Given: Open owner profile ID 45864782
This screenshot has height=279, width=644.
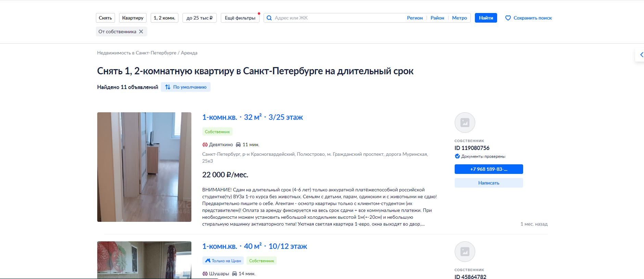Looking at the screenshot, I should tap(470, 277).
